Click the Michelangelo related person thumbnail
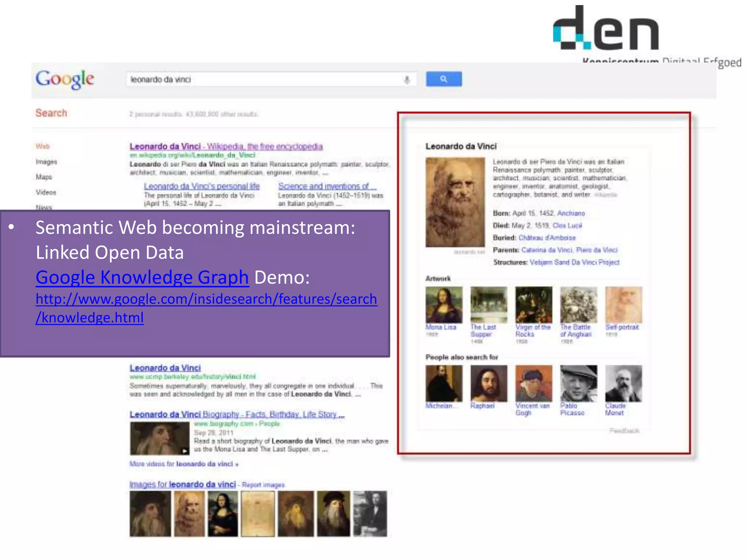 (444, 384)
